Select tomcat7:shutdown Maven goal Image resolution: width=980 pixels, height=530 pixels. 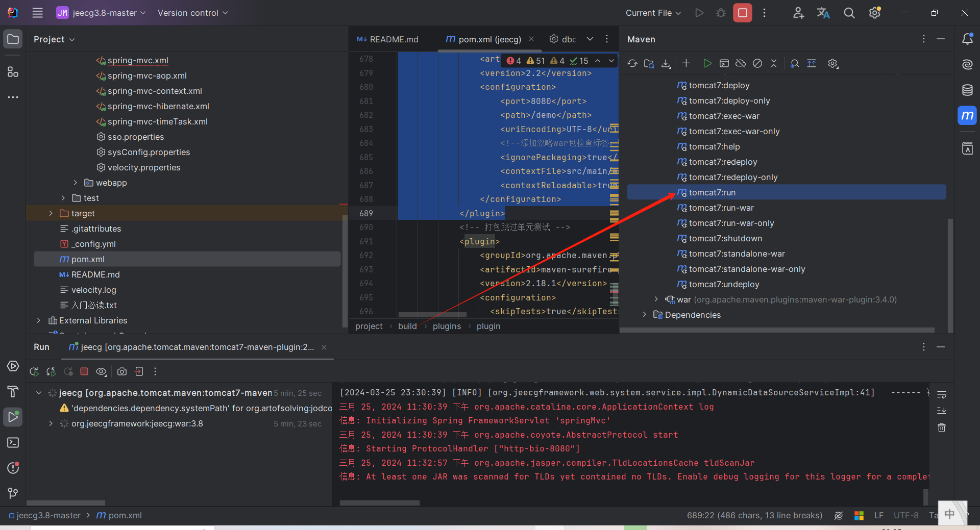(x=725, y=238)
